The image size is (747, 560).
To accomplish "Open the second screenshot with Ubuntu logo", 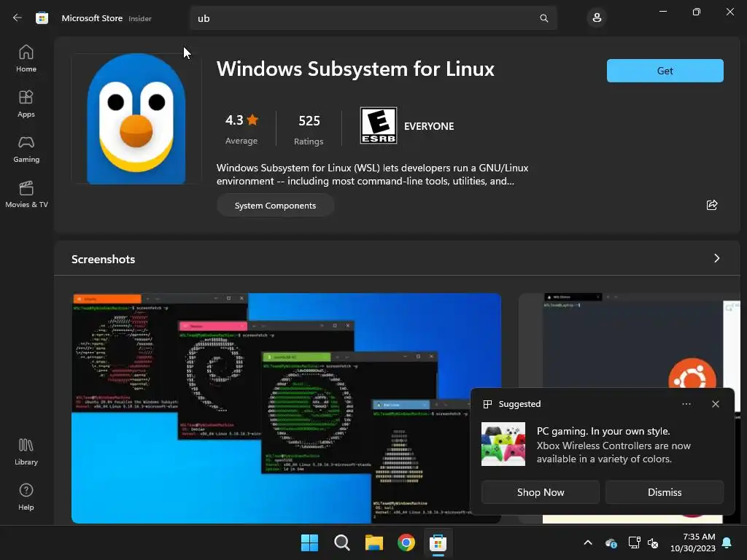I will pyautogui.click(x=629, y=341).
